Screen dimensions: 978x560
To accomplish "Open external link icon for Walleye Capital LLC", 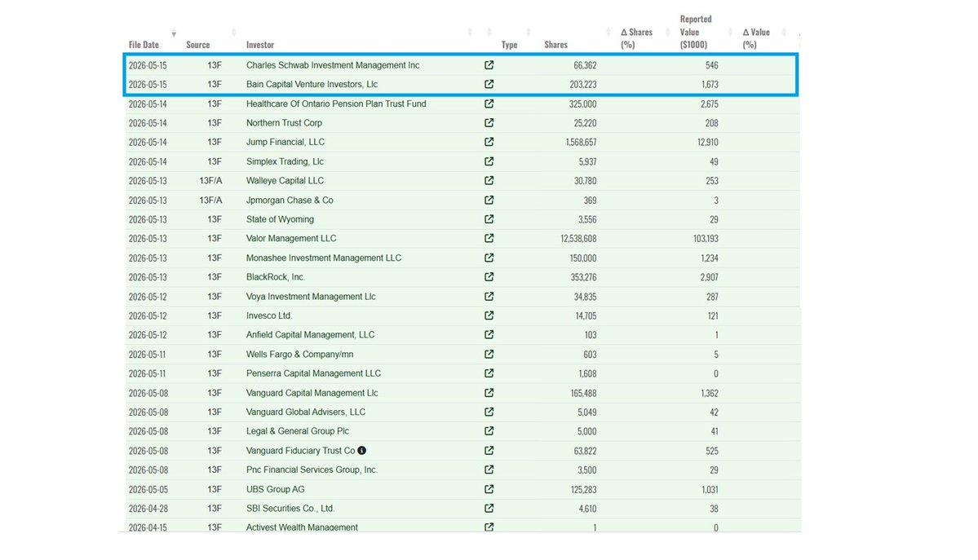I will coord(489,180).
